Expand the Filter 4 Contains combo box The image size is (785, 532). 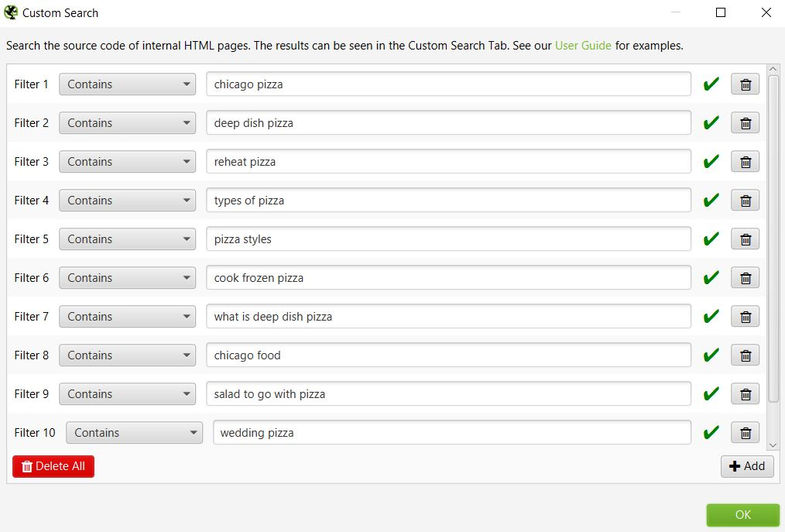click(x=127, y=201)
